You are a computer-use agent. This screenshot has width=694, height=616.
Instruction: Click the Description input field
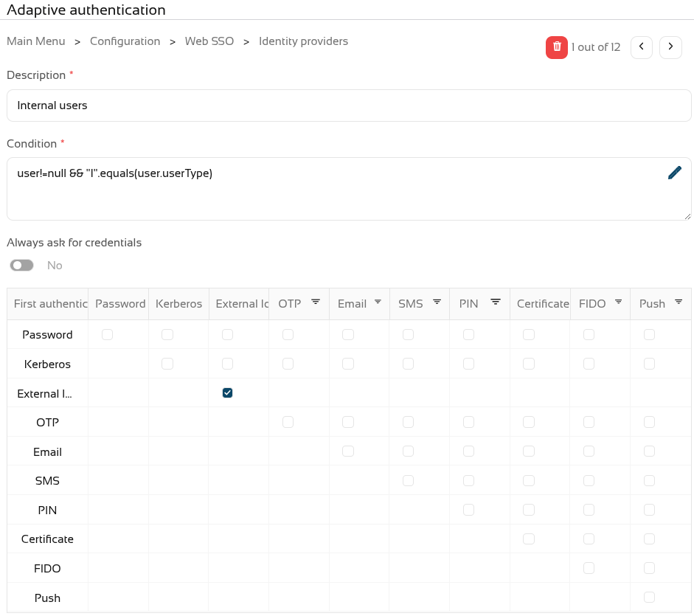pos(349,105)
